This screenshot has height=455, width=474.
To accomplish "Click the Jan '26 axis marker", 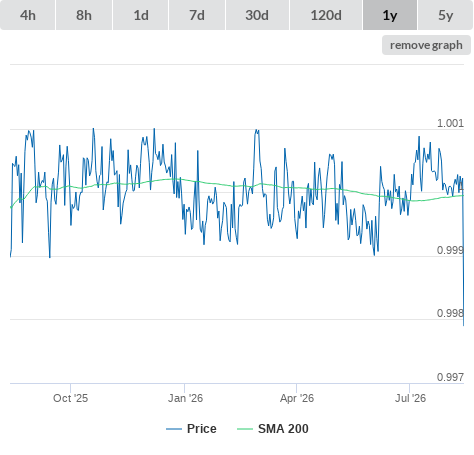I will point(185,398).
